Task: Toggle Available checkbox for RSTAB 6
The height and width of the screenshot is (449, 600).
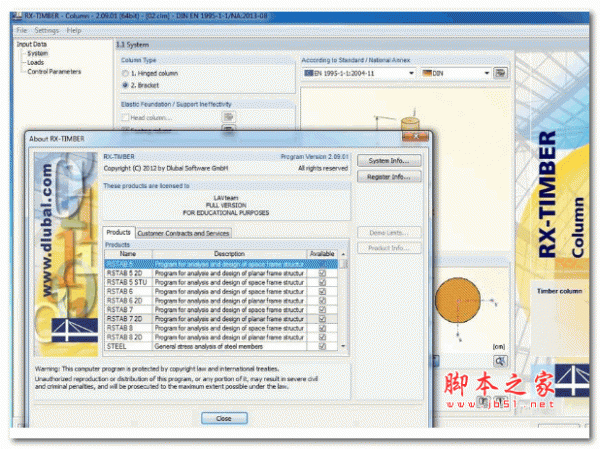Action: click(x=321, y=291)
